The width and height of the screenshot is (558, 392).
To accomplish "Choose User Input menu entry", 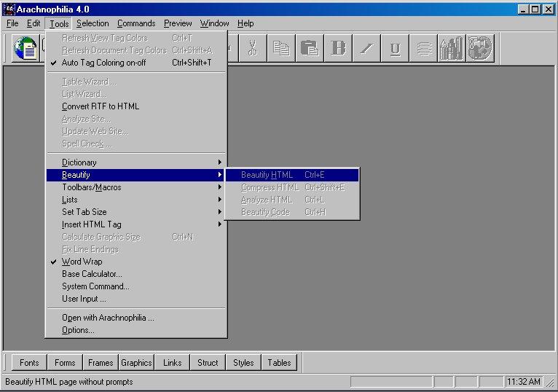I will click(137, 299).
